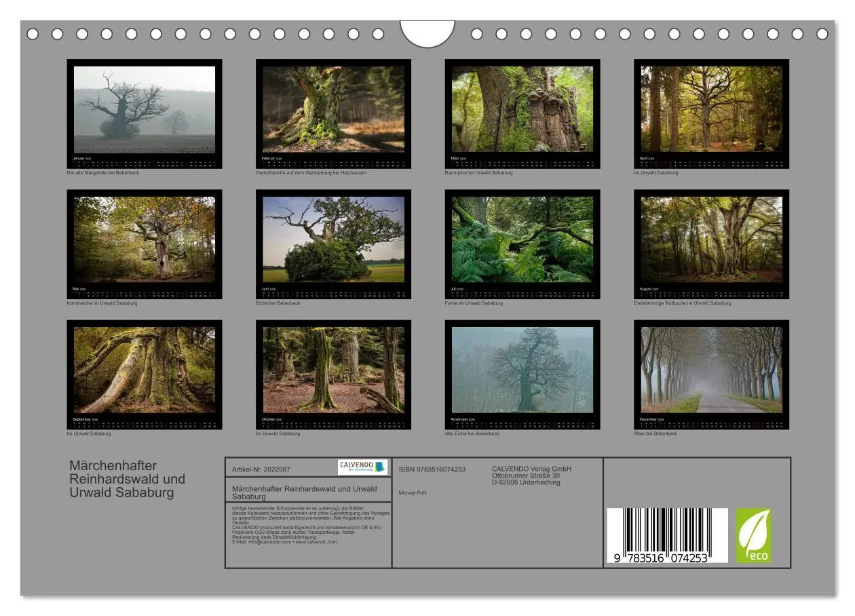Open the July ferns photo

522,239
